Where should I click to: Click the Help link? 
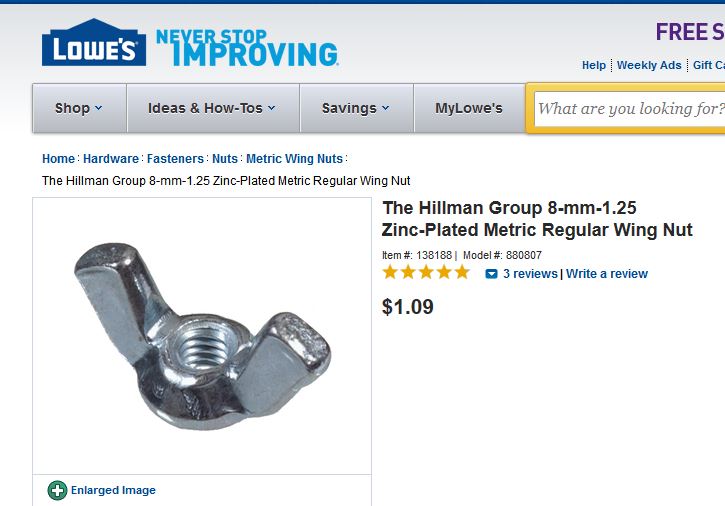[594, 65]
